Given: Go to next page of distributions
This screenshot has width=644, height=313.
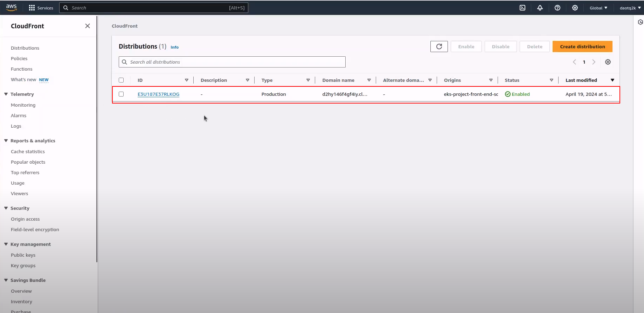Looking at the screenshot, I should [594, 62].
